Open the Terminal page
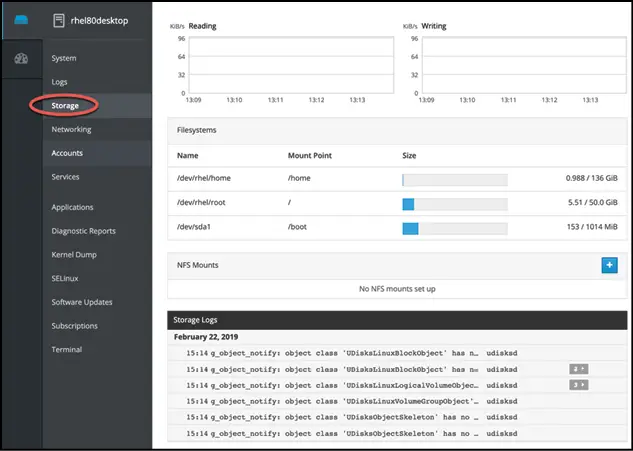Image resolution: width=633 pixels, height=451 pixels. [66, 349]
